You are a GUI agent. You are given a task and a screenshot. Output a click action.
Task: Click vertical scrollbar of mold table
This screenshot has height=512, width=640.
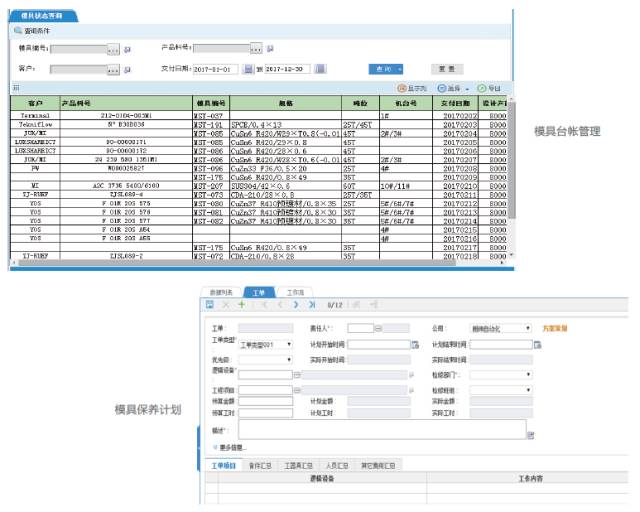point(511,159)
